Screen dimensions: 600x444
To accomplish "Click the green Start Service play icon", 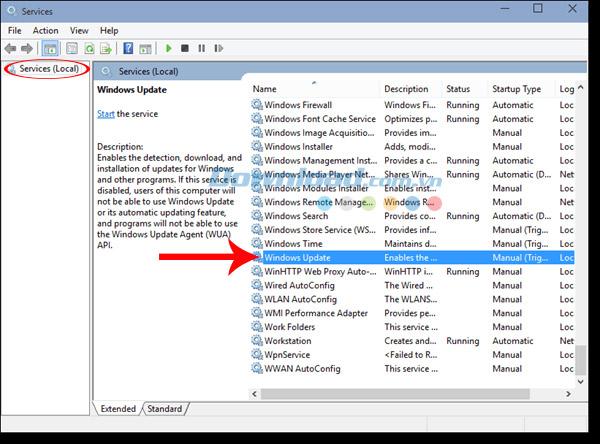I will pyautogui.click(x=168, y=48).
